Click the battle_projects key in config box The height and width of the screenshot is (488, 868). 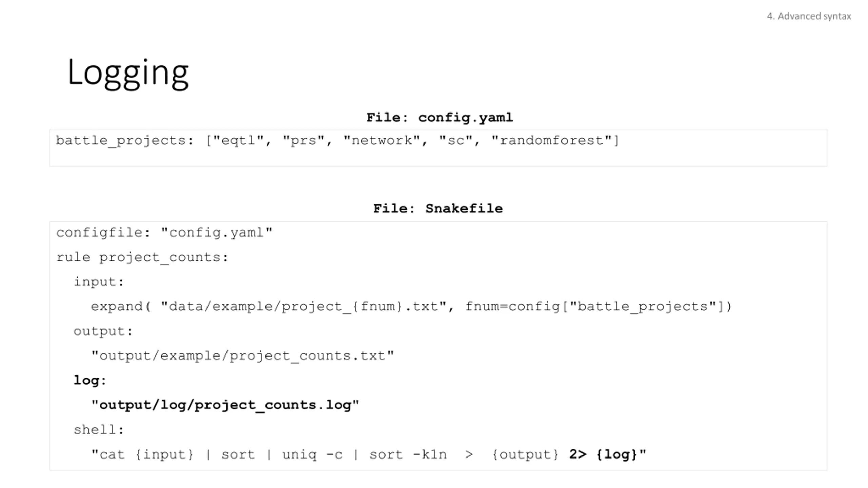tap(121, 141)
